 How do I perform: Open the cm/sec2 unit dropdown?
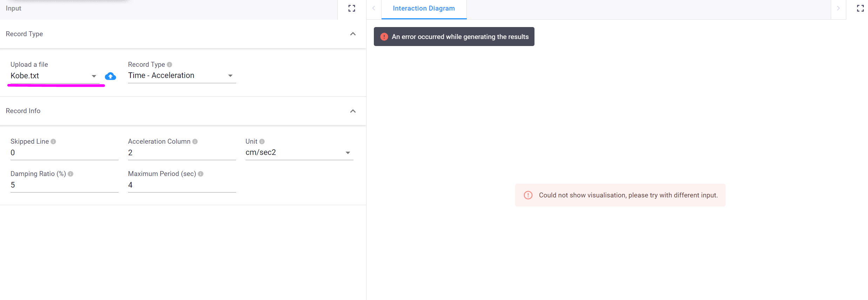pos(299,152)
